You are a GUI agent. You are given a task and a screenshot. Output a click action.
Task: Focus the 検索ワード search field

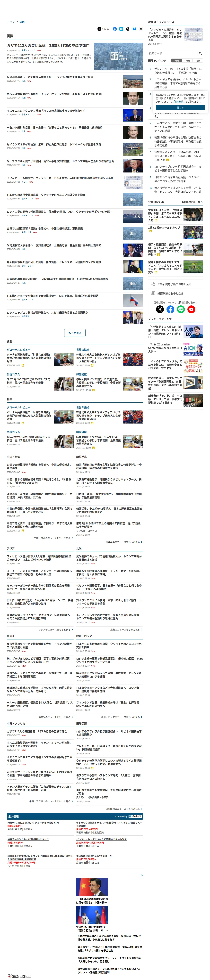pos(173,53)
